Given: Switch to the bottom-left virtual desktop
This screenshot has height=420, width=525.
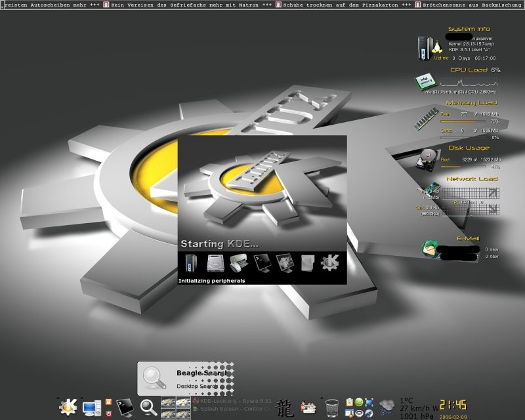Looking at the screenshot, I should 168,413.
